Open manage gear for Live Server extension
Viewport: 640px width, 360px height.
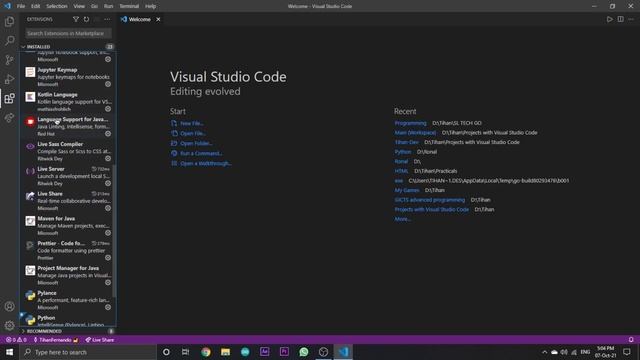(x=108, y=183)
